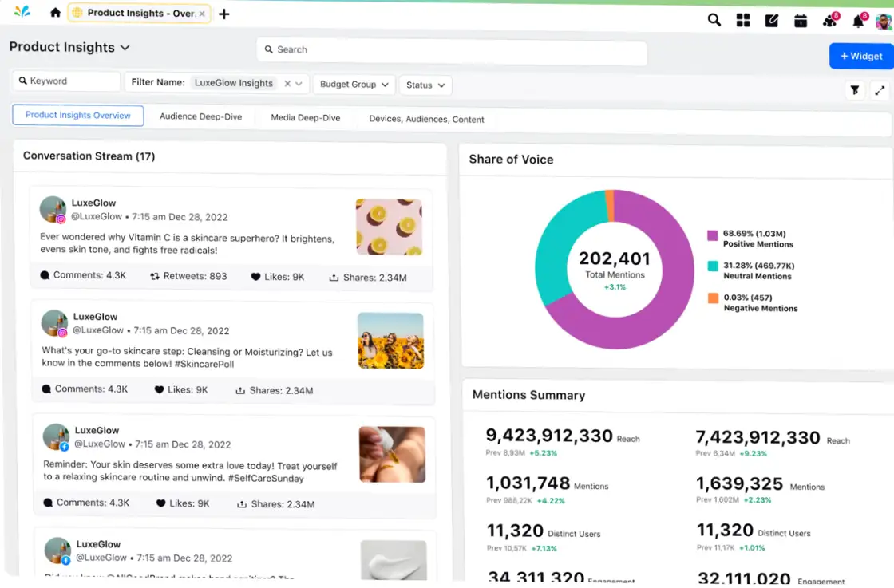Click the #SkincarePoll hashtag text
Screen dimensions: 894x588
pyautogui.click(x=204, y=364)
